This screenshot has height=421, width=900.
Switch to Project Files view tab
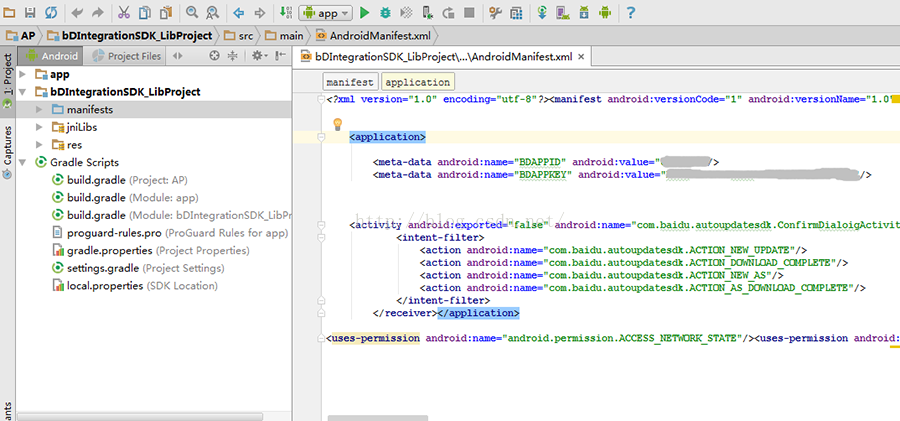point(127,56)
